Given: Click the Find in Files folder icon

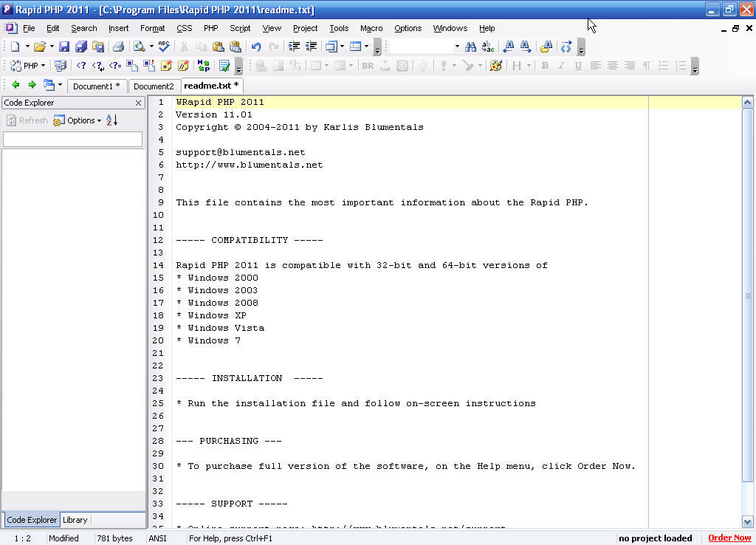Looking at the screenshot, I should click(546, 46).
